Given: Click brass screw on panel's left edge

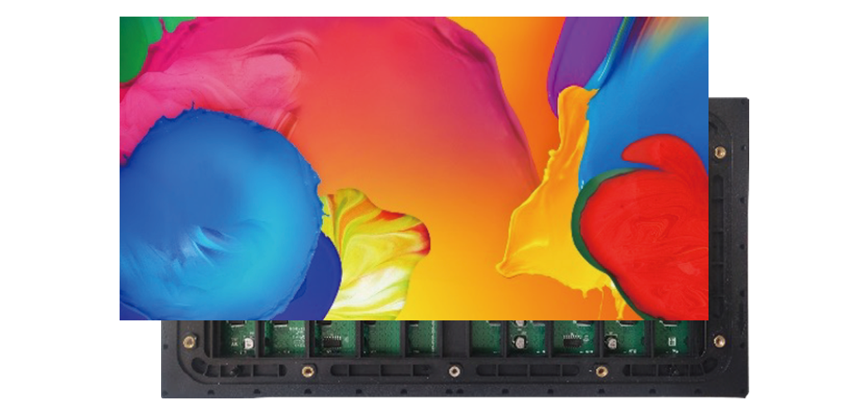Looking at the screenshot, I should pos(189,341).
